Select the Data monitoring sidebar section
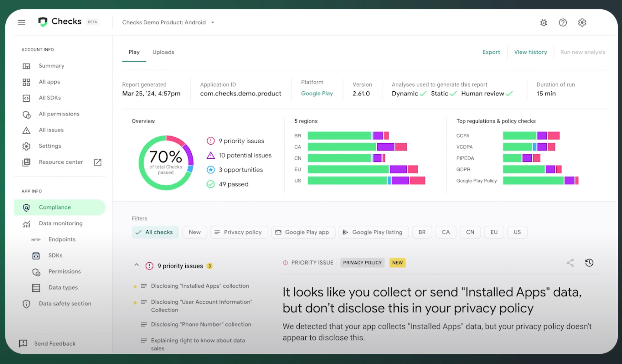 (61, 223)
